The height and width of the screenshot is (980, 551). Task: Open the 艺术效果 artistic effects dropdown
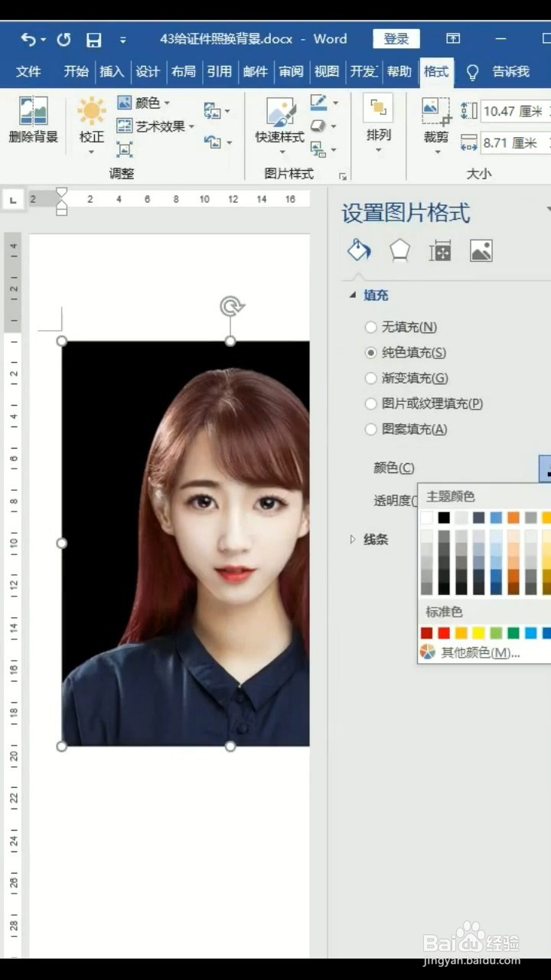(155, 126)
